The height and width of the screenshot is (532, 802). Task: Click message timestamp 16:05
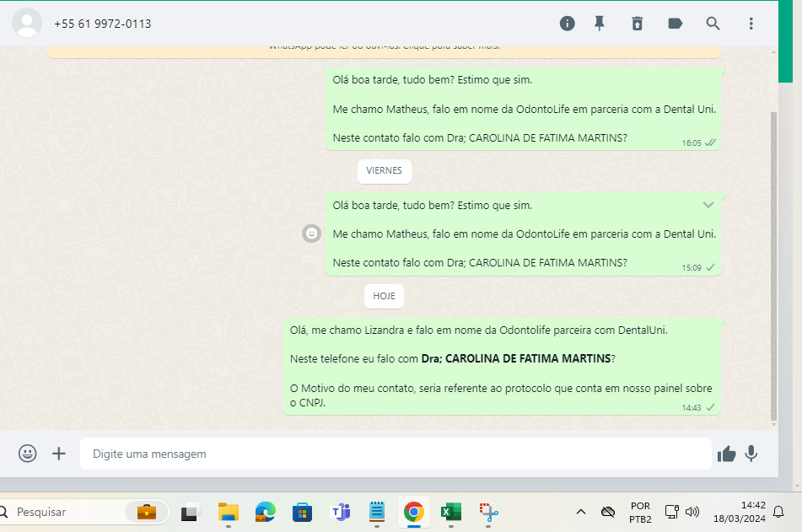pos(692,143)
